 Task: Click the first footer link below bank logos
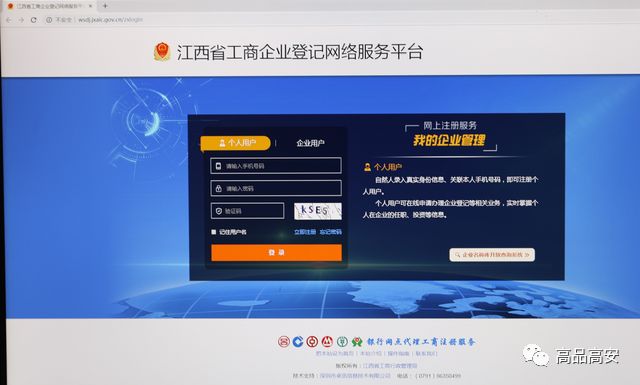(335, 354)
